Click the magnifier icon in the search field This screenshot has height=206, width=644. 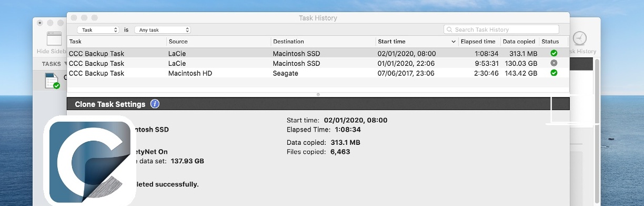pyautogui.click(x=450, y=30)
